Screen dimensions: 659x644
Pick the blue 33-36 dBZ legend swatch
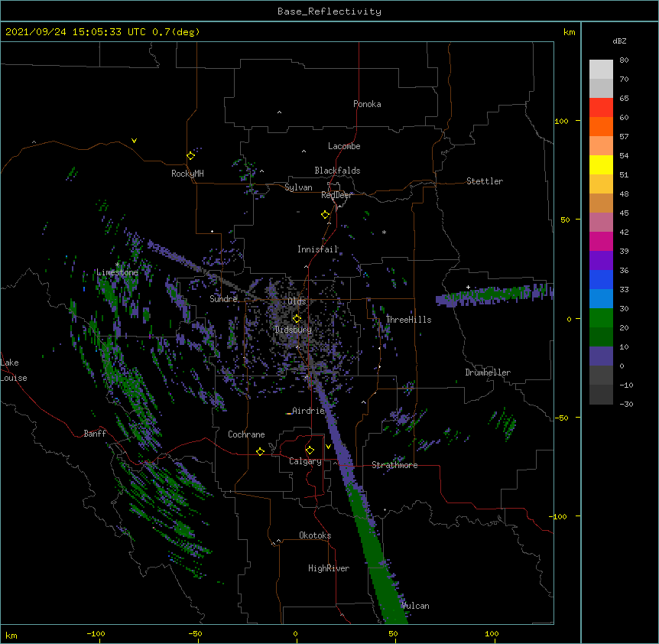coord(601,280)
